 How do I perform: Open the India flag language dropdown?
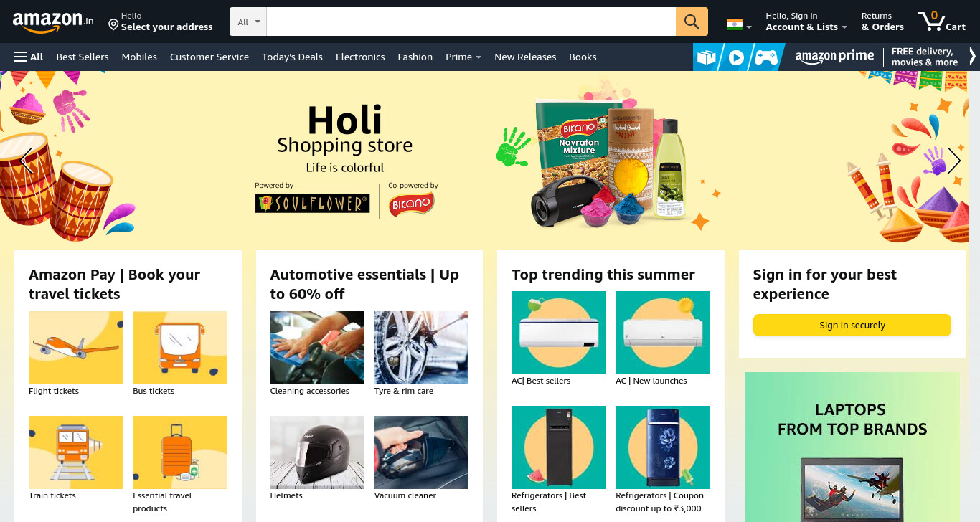click(739, 24)
